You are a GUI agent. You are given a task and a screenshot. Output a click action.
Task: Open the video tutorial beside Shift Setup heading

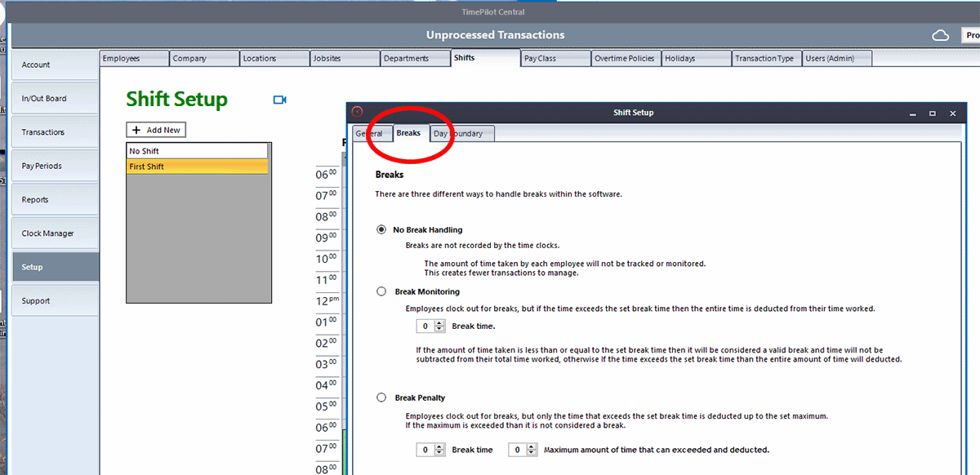(x=280, y=99)
